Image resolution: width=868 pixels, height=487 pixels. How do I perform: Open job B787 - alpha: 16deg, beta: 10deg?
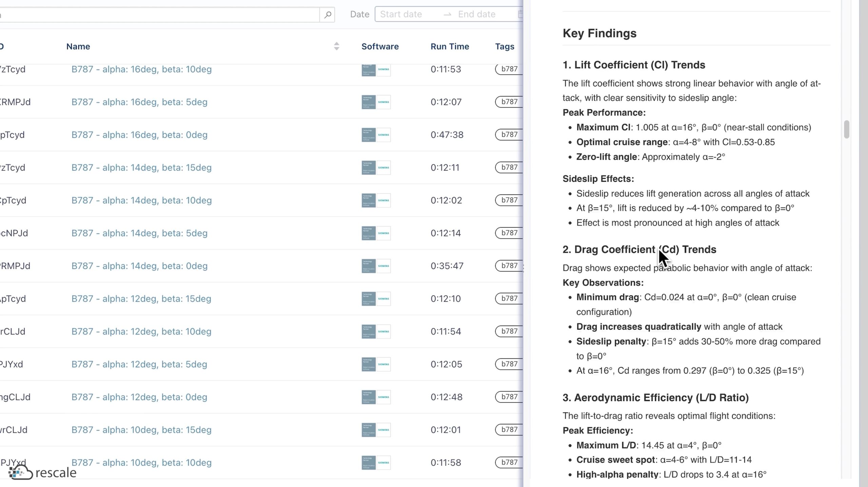point(141,69)
